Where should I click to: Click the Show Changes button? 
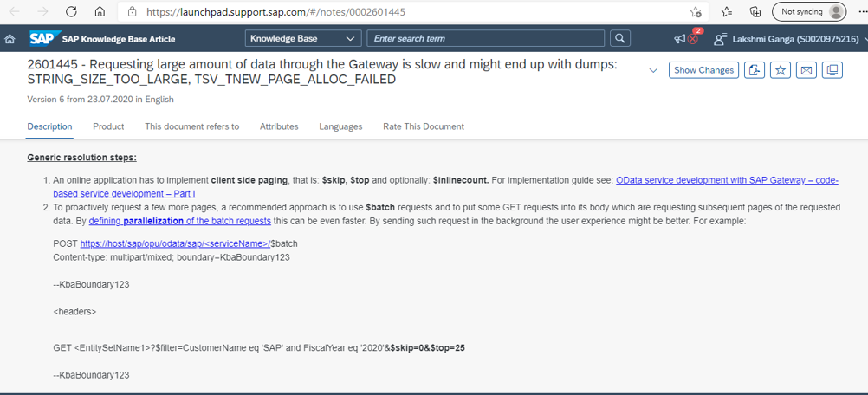(703, 70)
